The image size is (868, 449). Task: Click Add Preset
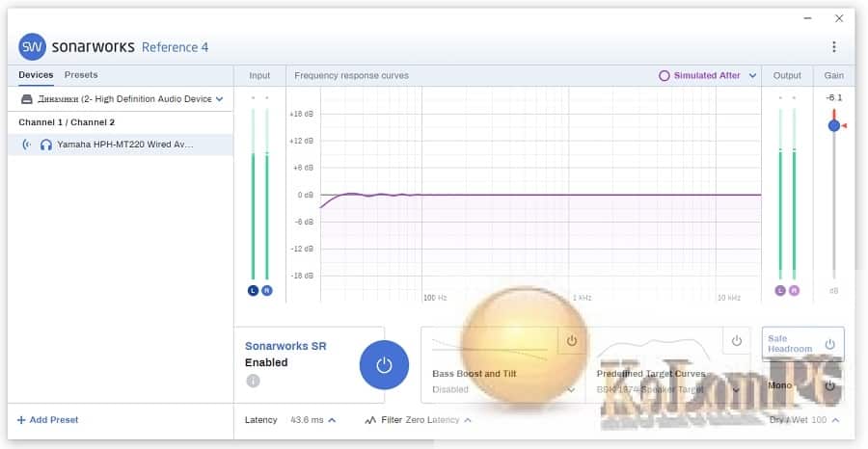(x=48, y=420)
